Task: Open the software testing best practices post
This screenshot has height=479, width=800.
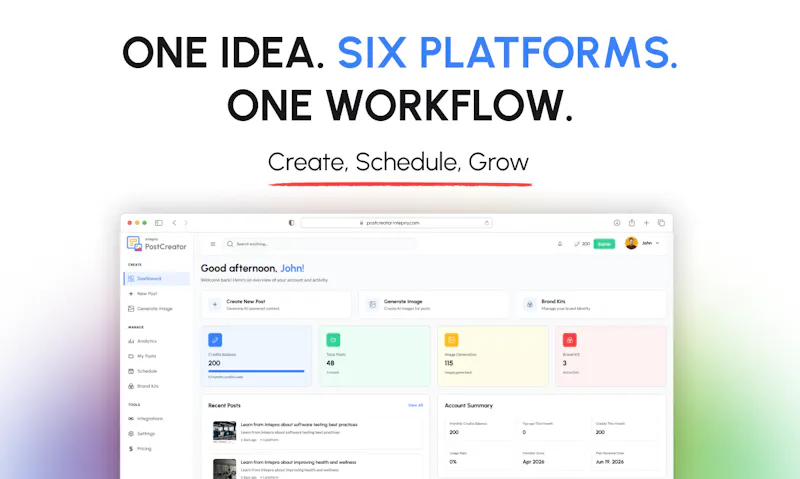Action: (316, 432)
